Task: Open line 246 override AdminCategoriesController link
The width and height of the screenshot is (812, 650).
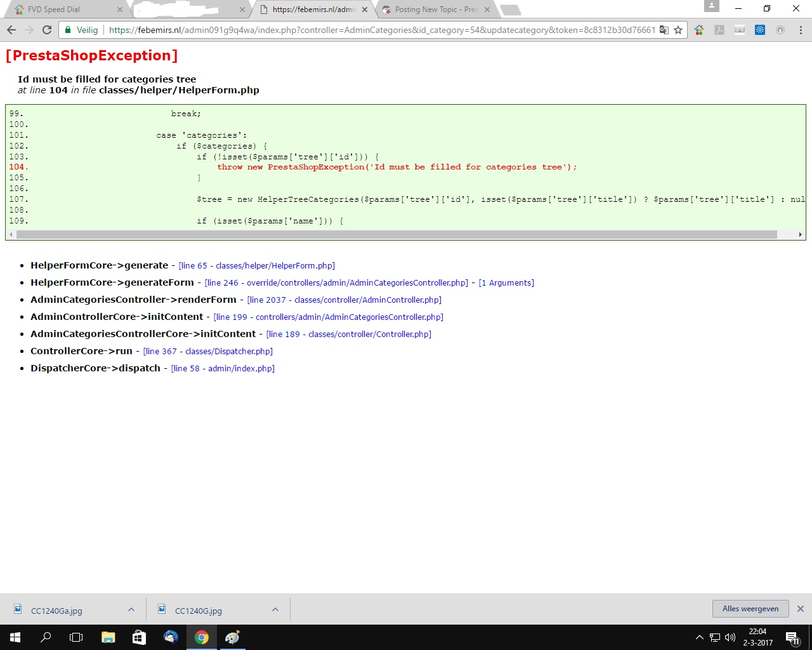Action: point(336,283)
